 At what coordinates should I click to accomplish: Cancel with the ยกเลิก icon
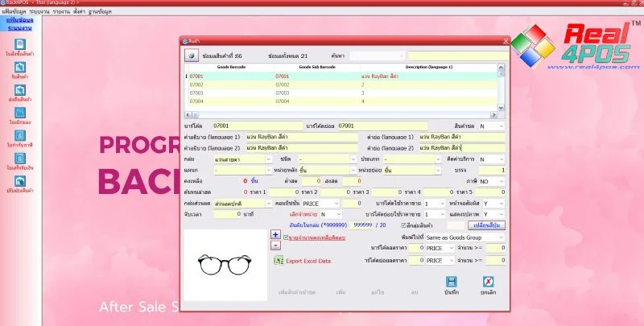(488, 281)
